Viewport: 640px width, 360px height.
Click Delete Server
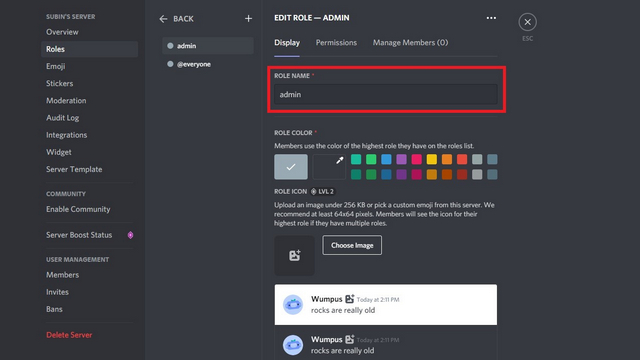click(x=89, y=335)
